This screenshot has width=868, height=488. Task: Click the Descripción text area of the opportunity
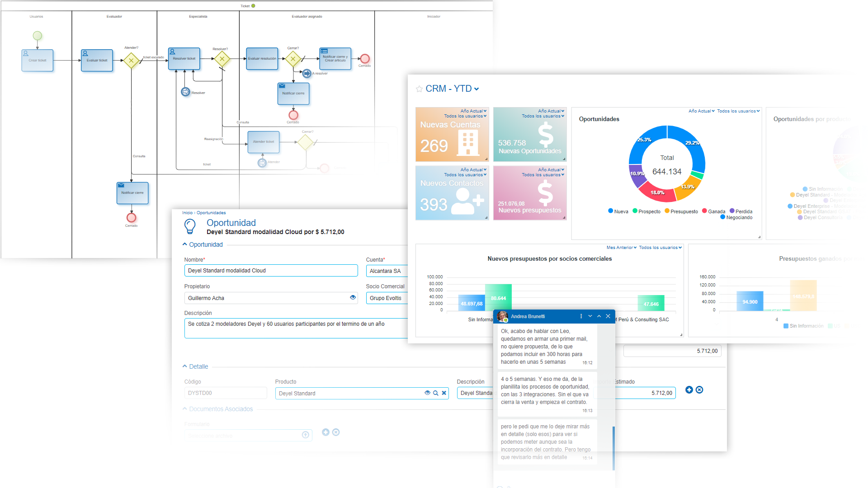(296, 328)
